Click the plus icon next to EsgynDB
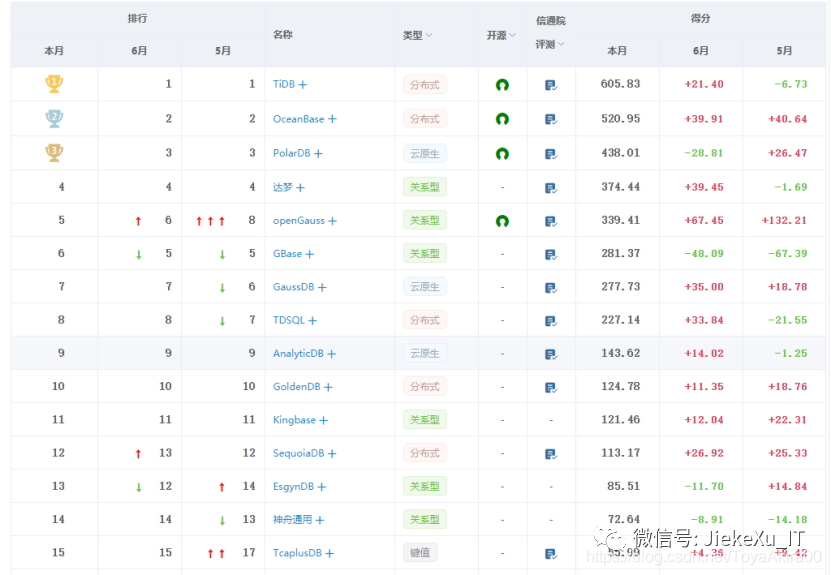 click(322, 487)
